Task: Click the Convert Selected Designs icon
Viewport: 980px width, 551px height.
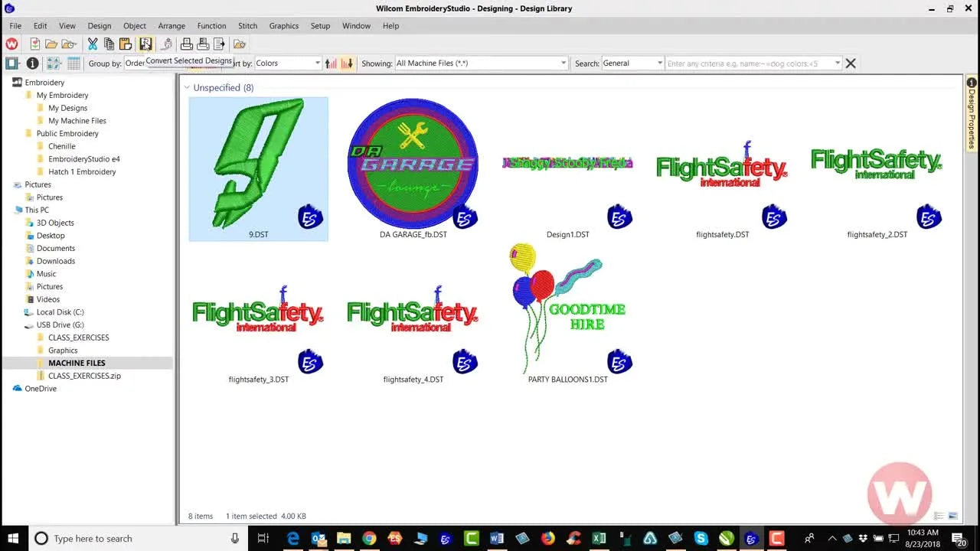Action: coord(145,44)
